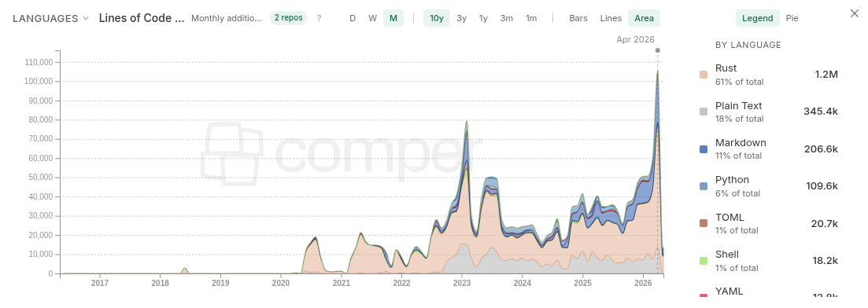
Task: Click the question mark help icon
Action: (319, 18)
